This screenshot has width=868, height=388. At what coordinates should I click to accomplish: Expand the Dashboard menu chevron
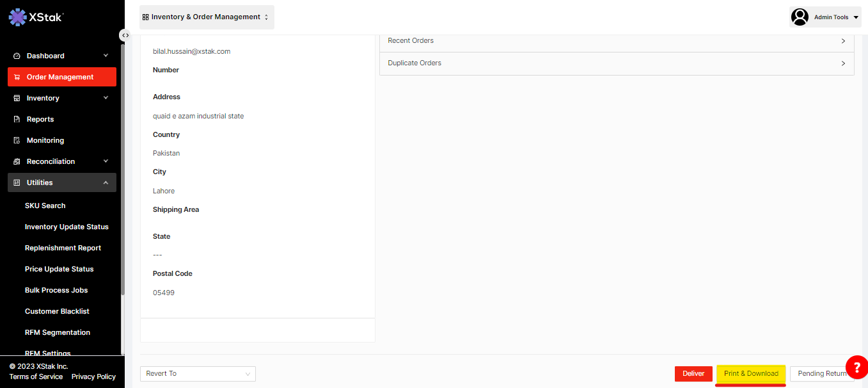point(106,56)
